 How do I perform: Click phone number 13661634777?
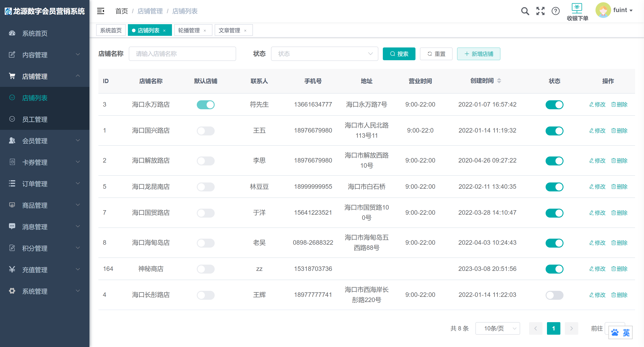(x=313, y=105)
